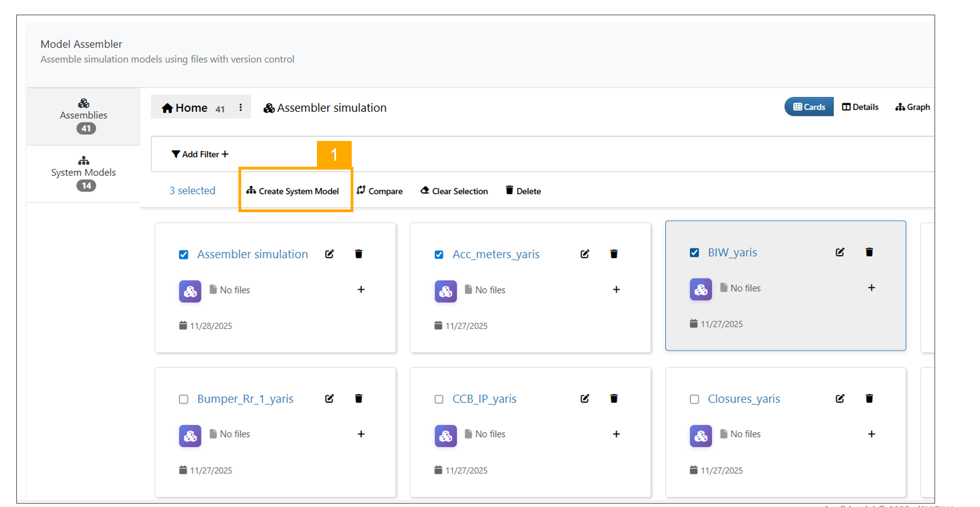
Task: Click edit icon on Assembler simulation card
Action: pyautogui.click(x=329, y=254)
